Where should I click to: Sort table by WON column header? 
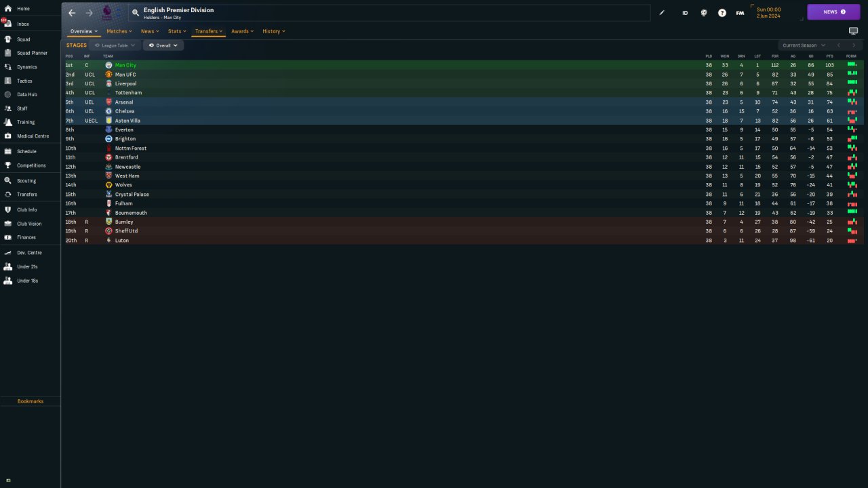pos(724,56)
